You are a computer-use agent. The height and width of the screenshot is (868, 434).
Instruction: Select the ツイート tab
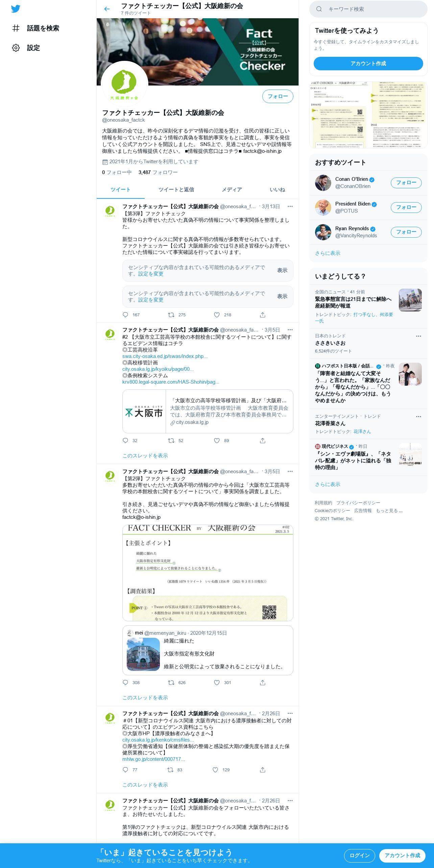point(120,190)
